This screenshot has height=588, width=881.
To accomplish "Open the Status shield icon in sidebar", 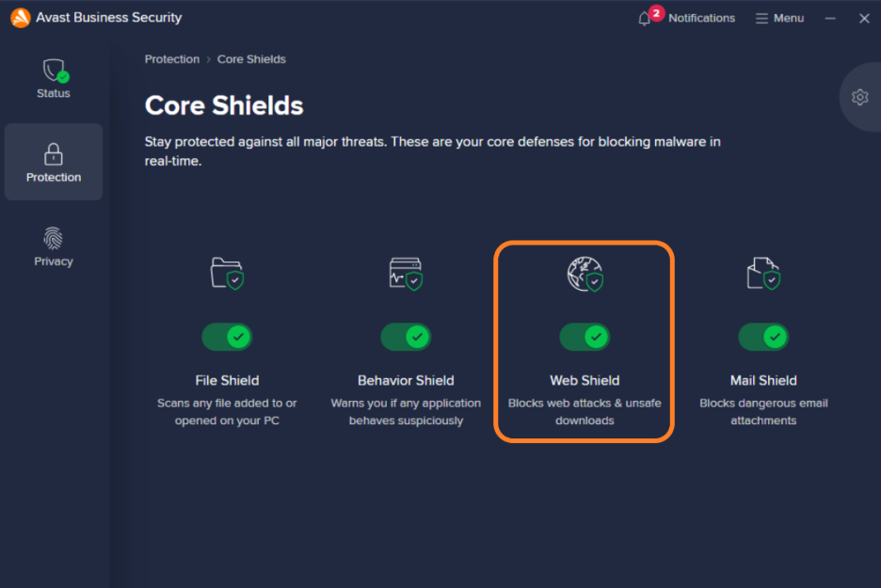I will coord(55,71).
